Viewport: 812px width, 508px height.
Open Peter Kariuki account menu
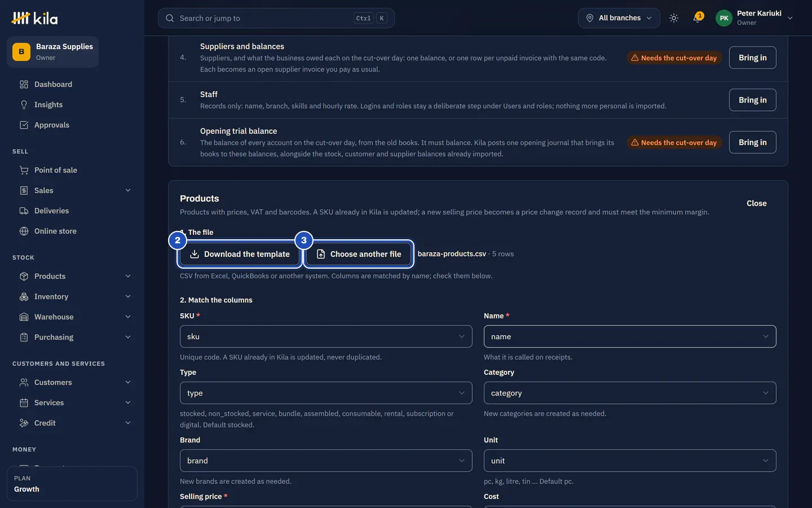754,18
